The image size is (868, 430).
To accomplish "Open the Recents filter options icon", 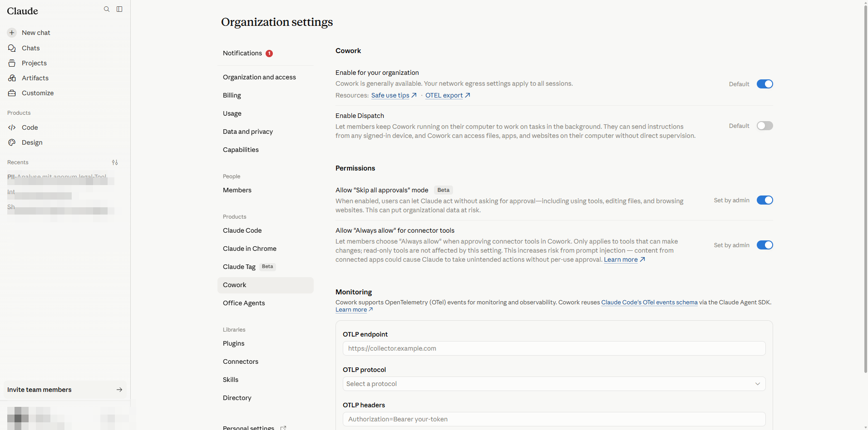I will (115, 162).
